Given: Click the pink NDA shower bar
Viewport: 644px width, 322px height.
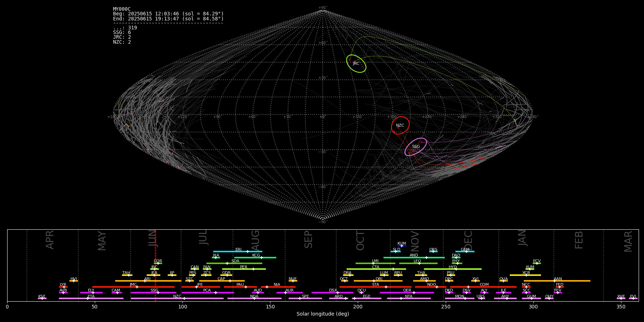Looking at the screenshot, I should coord(254,298).
